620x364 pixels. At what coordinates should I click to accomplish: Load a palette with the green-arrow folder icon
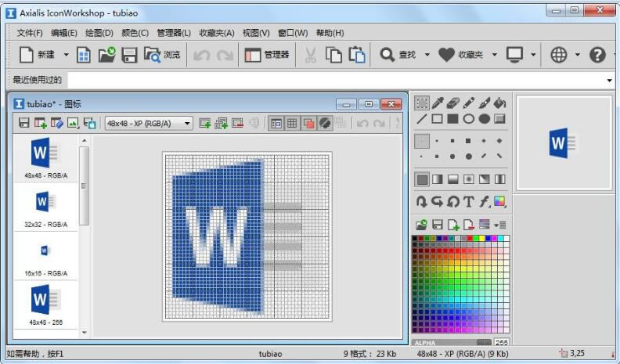(x=421, y=225)
